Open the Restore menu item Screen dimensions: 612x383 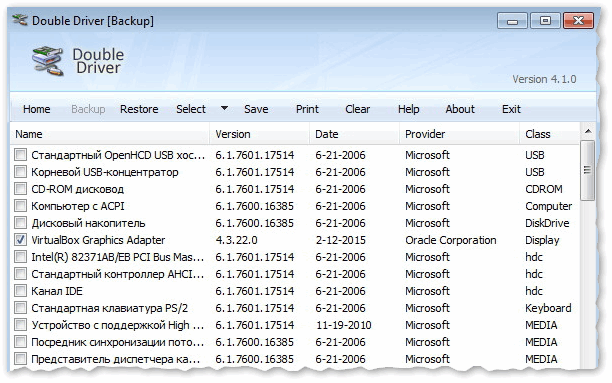pos(139,109)
